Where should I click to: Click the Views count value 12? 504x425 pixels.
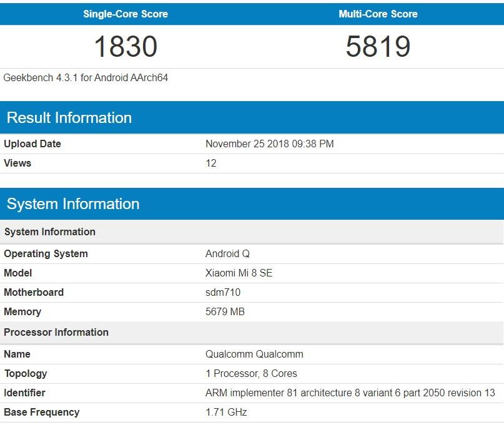click(211, 163)
